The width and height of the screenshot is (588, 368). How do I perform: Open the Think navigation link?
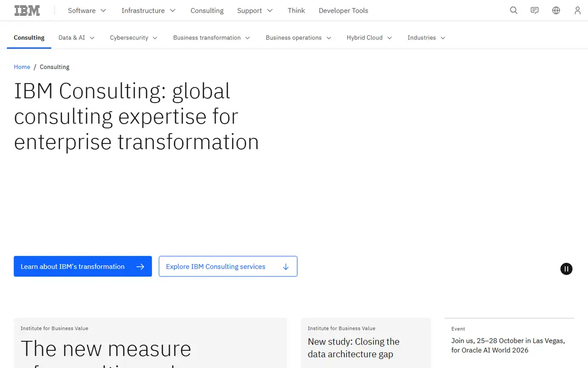[296, 11]
